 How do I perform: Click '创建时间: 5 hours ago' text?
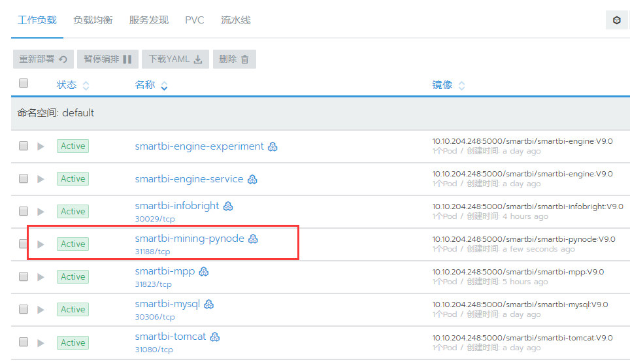[x=507, y=282]
